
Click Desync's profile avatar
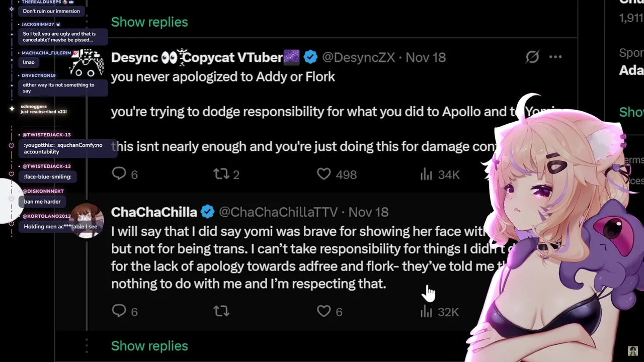88,64
